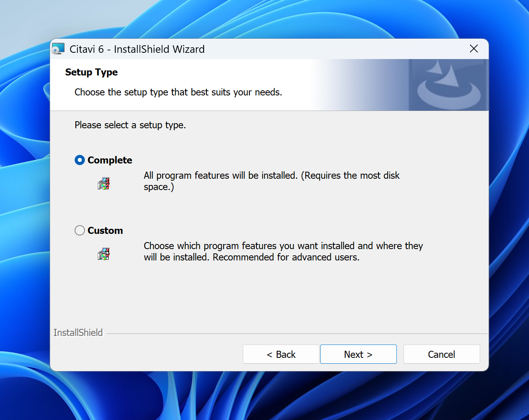
Task: Click the bold 'Custom' option label
Action: (x=105, y=231)
